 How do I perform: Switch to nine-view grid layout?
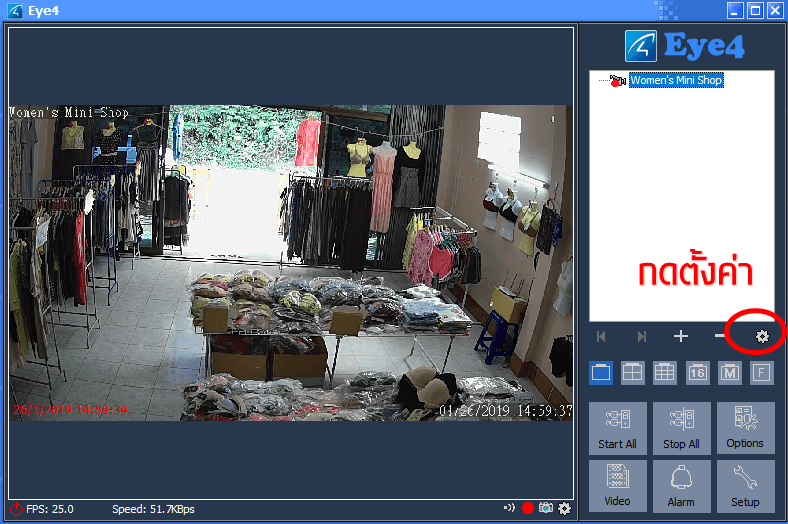pyautogui.click(x=664, y=373)
